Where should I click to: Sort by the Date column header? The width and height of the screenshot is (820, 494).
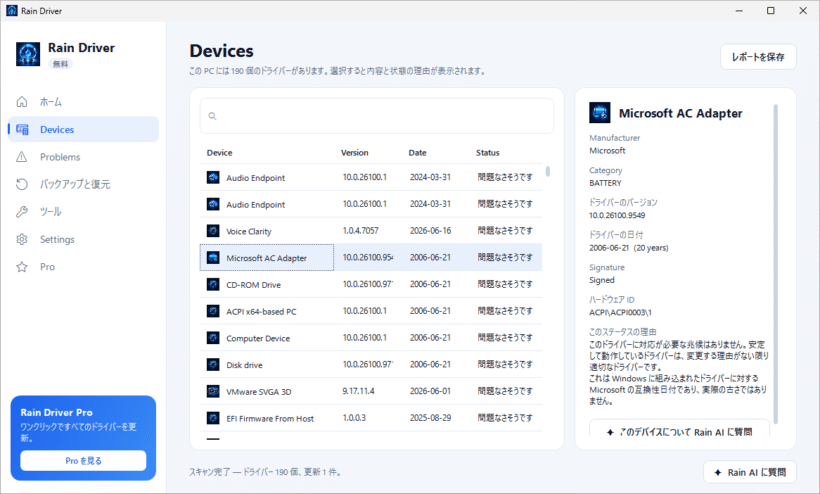(x=417, y=153)
